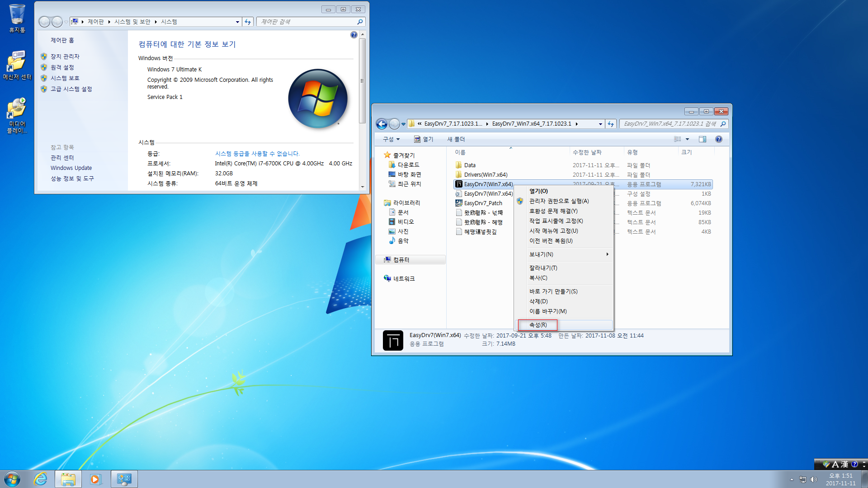The image size is (868, 488).
Task: Click 제어판 홈 link
Action: 62,40
